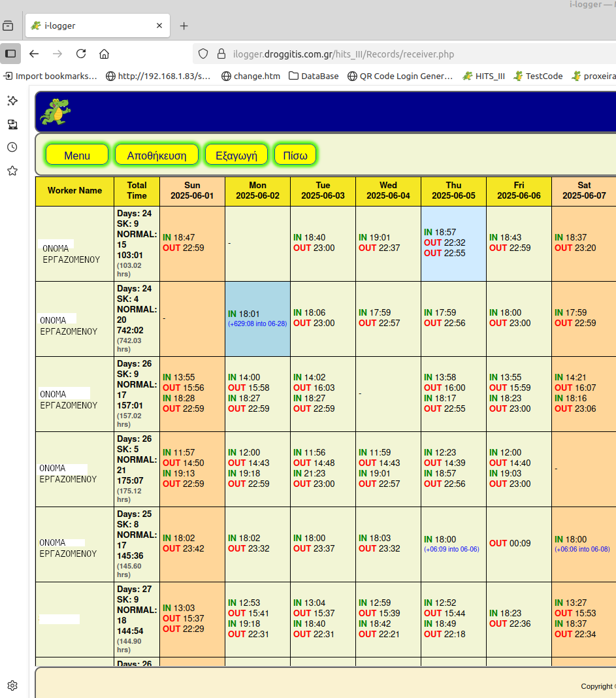
Task: Expand the DataBase bookmark folder
Action: 314,76
